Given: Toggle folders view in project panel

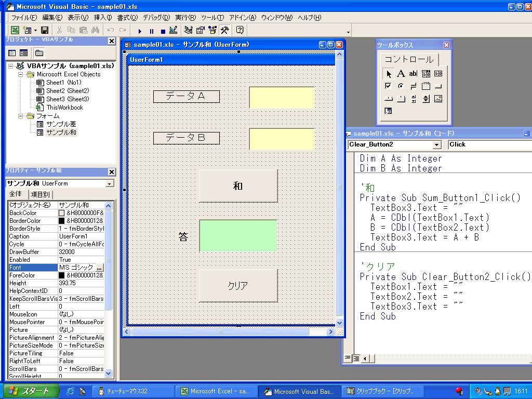Looking at the screenshot, I should click(39, 53).
